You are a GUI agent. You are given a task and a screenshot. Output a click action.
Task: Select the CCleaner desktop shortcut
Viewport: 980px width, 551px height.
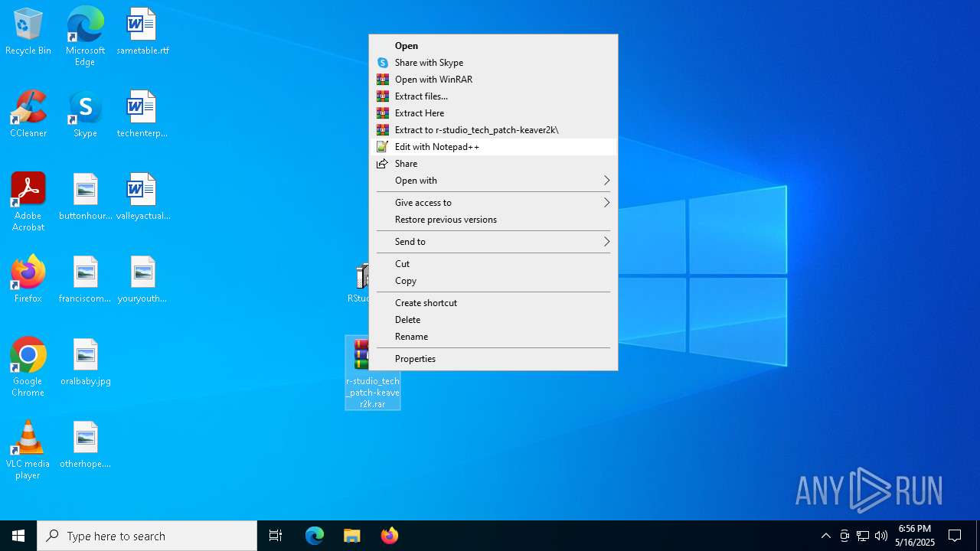click(x=28, y=115)
